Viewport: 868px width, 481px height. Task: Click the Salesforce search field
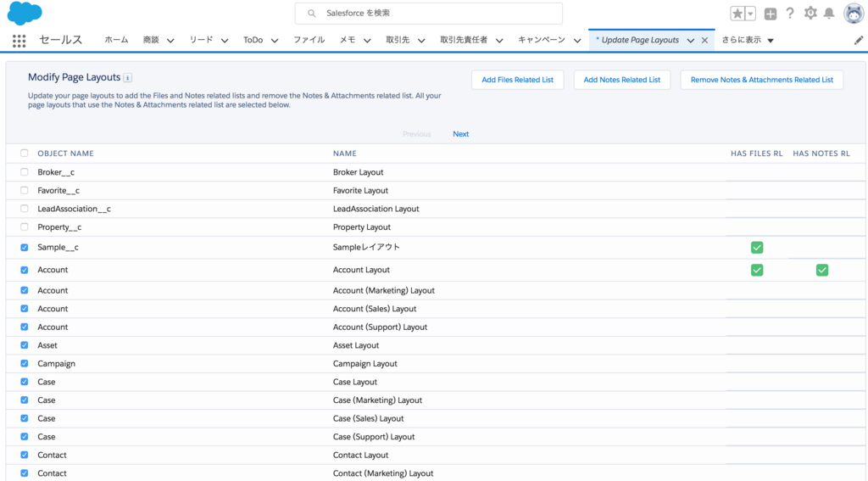pos(428,14)
